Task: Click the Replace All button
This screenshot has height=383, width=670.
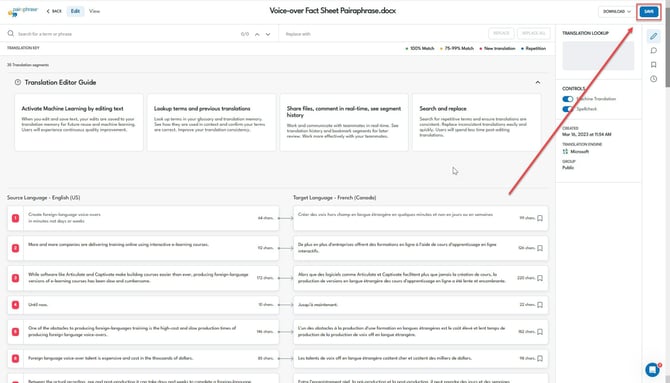Action: 533,33
